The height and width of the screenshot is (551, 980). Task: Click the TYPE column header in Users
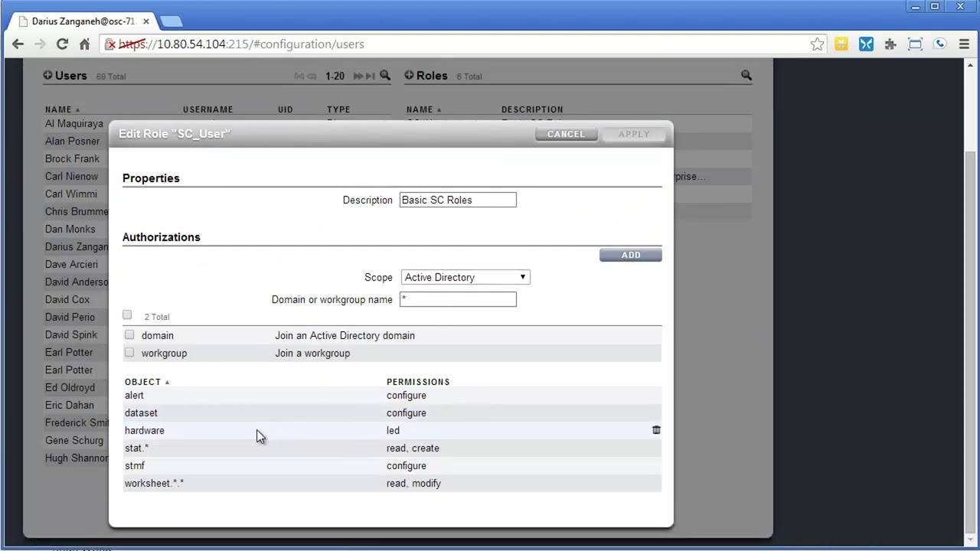[x=338, y=109]
